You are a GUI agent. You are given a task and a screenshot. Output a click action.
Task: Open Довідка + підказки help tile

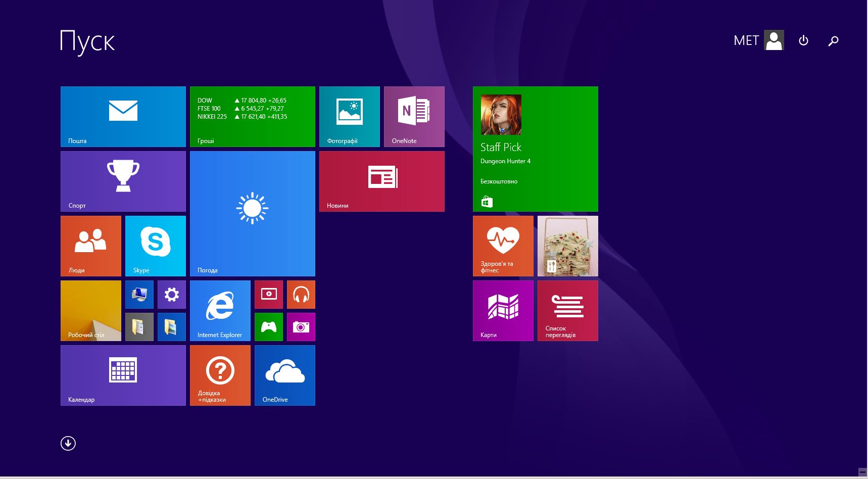click(220, 375)
